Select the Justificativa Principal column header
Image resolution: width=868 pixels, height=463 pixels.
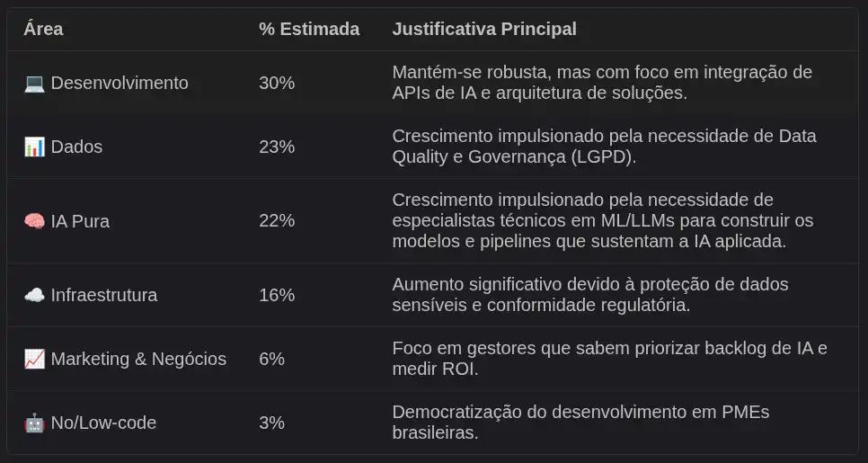coord(484,29)
